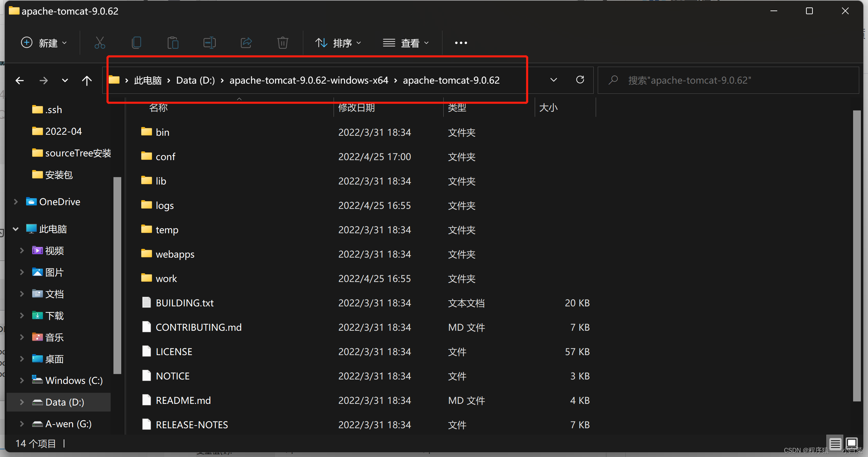Open recent locations dropdown arrow
868x457 pixels.
[65, 81]
